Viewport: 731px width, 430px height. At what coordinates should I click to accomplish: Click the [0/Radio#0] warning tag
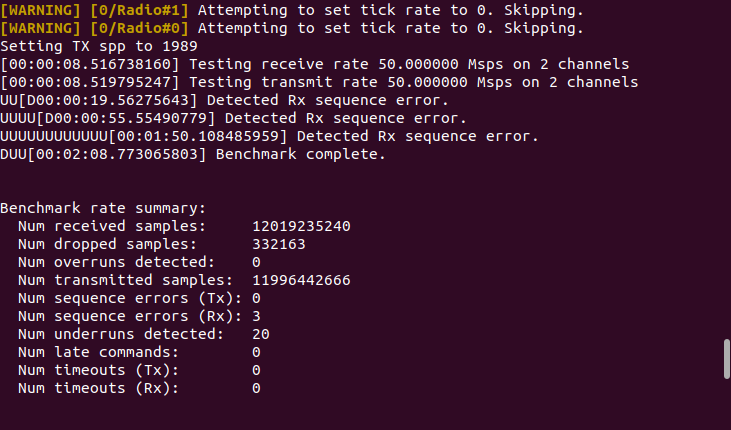tap(139, 28)
